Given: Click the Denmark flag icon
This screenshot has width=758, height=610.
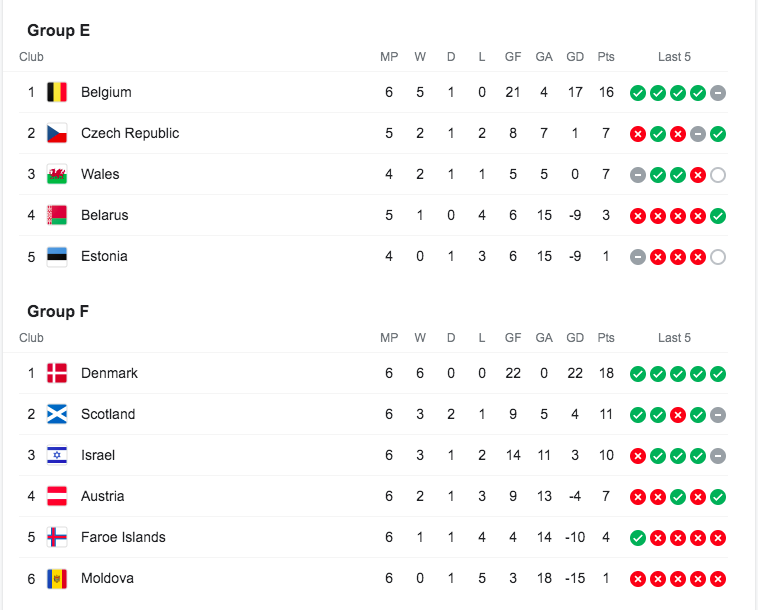Looking at the screenshot, I should pos(57,373).
